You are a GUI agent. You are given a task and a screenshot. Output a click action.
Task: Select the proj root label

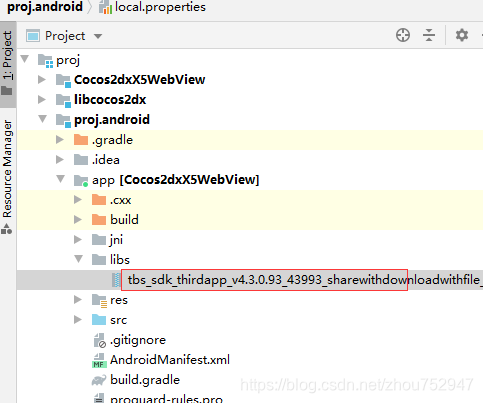click(x=68, y=60)
